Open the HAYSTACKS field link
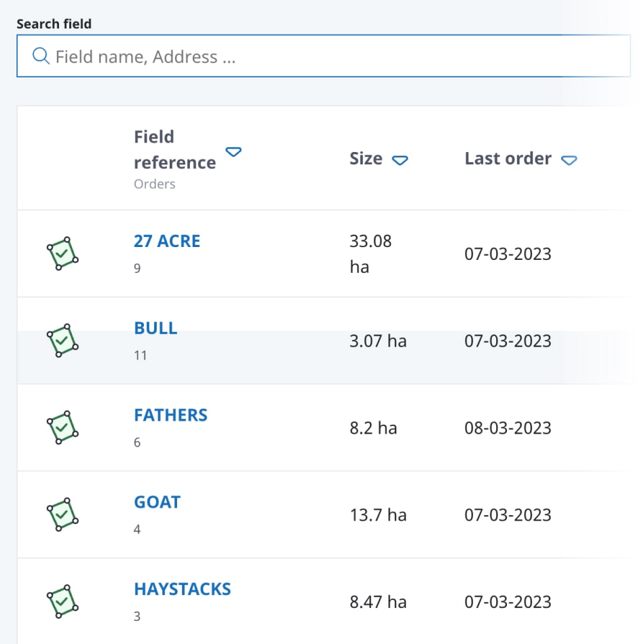This screenshot has height=644, width=644. tap(183, 589)
